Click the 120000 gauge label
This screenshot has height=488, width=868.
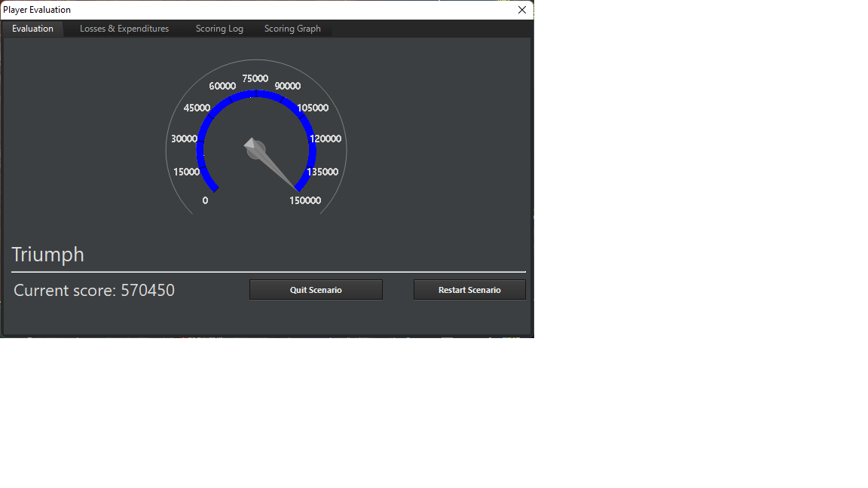pyautogui.click(x=324, y=139)
